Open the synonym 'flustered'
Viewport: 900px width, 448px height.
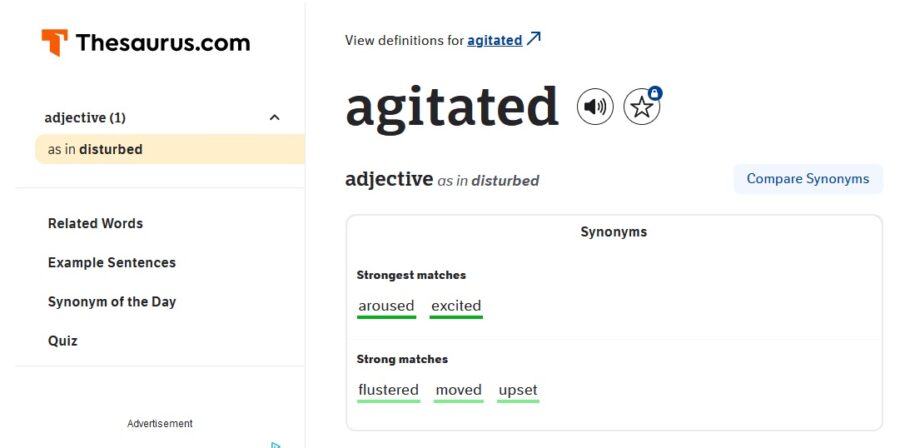(389, 391)
